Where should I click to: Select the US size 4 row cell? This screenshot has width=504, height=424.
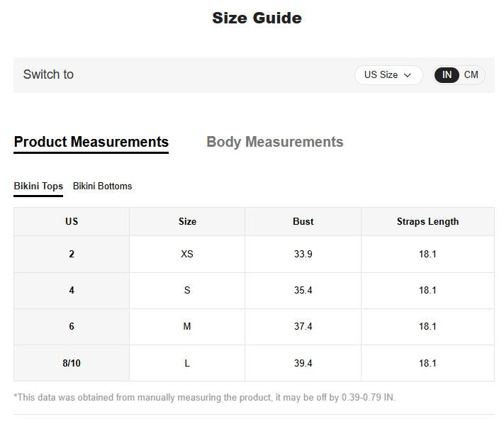(72, 290)
